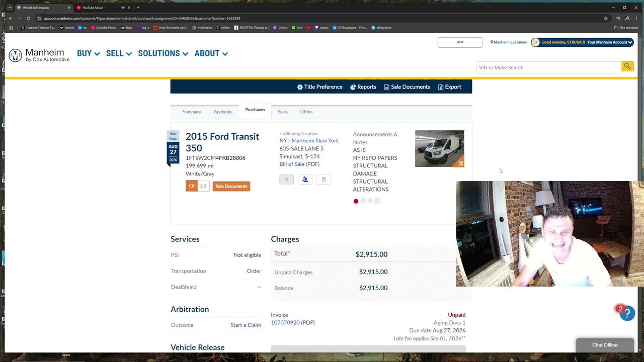This screenshot has width=644, height=362.
Task: Click the red Unpaid invoice status
Action: [457, 315]
